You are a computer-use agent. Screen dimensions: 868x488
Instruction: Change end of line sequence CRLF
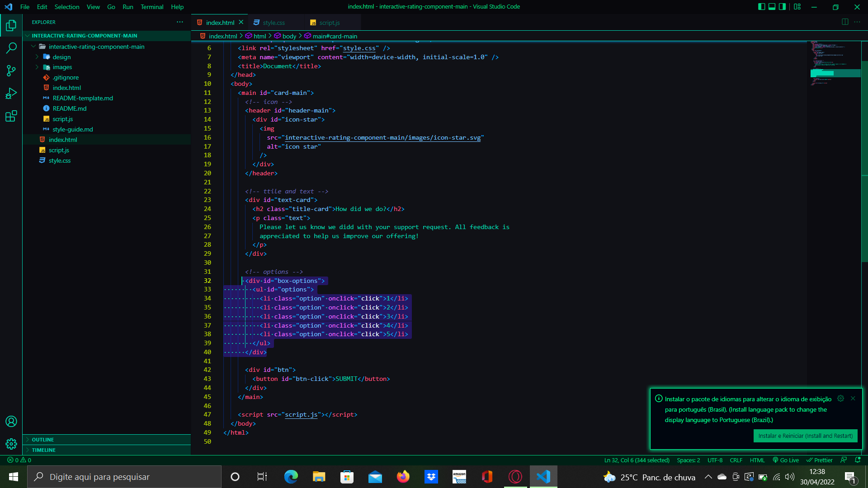click(736, 460)
